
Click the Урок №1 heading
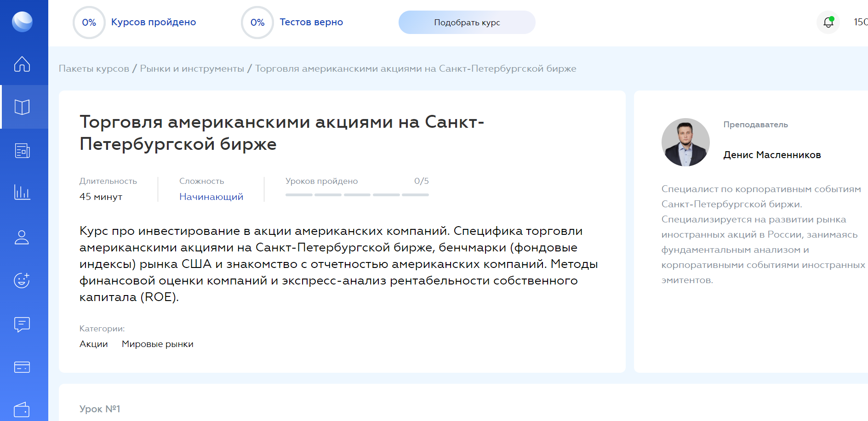coord(100,409)
